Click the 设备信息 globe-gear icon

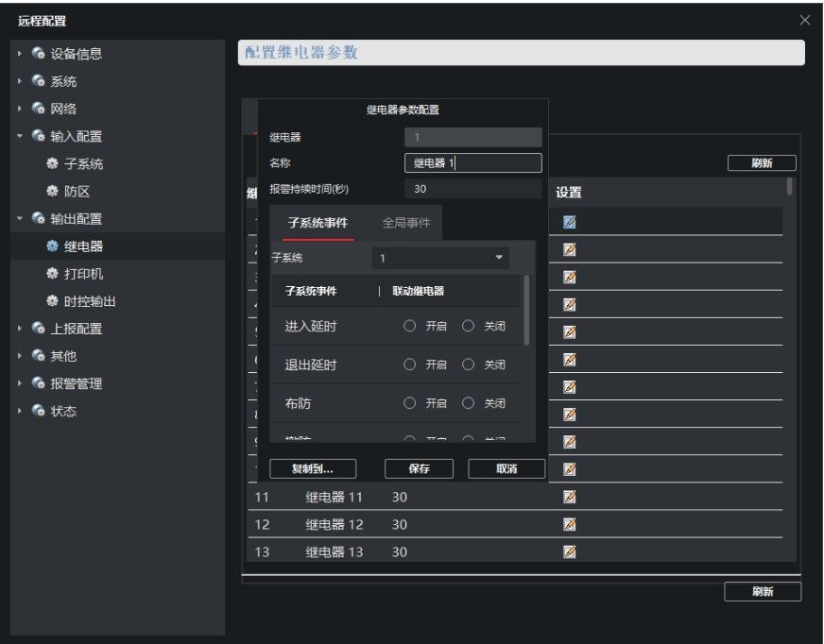click(38, 53)
